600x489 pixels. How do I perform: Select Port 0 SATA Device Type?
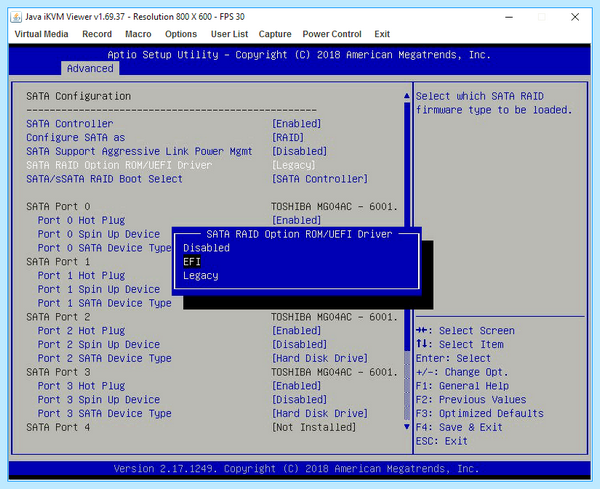[104, 248]
